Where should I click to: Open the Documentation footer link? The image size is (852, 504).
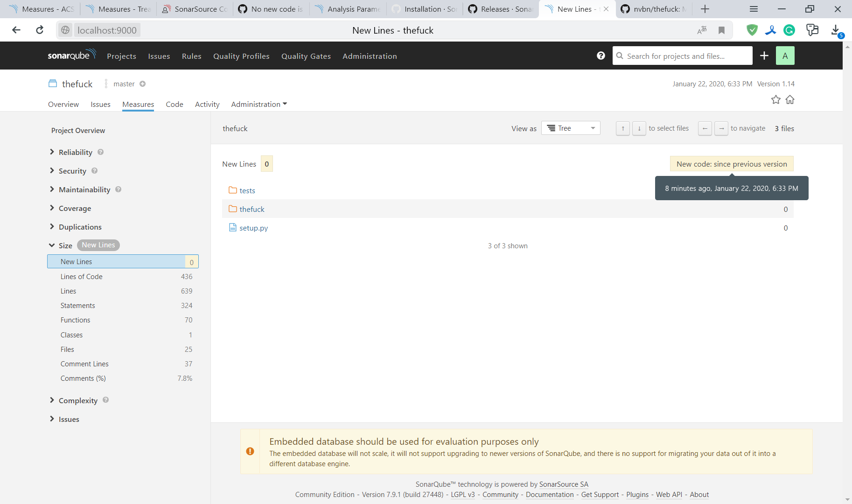[x=550, y=495]
